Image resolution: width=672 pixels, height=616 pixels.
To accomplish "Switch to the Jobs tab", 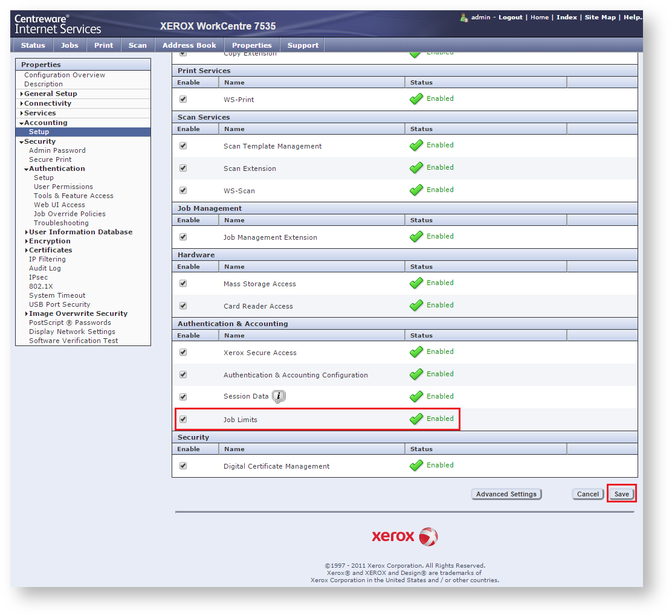I will (69, 45).
